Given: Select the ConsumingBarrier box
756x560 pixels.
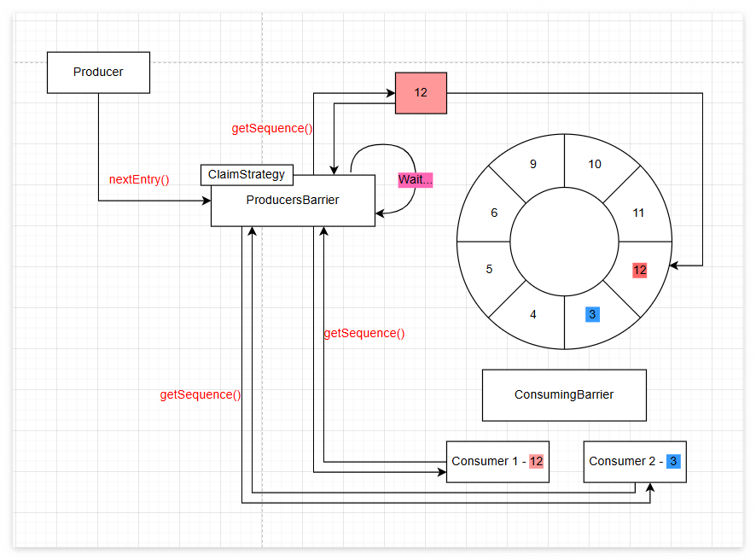Looking at the screenshot, I should point(564,395).
